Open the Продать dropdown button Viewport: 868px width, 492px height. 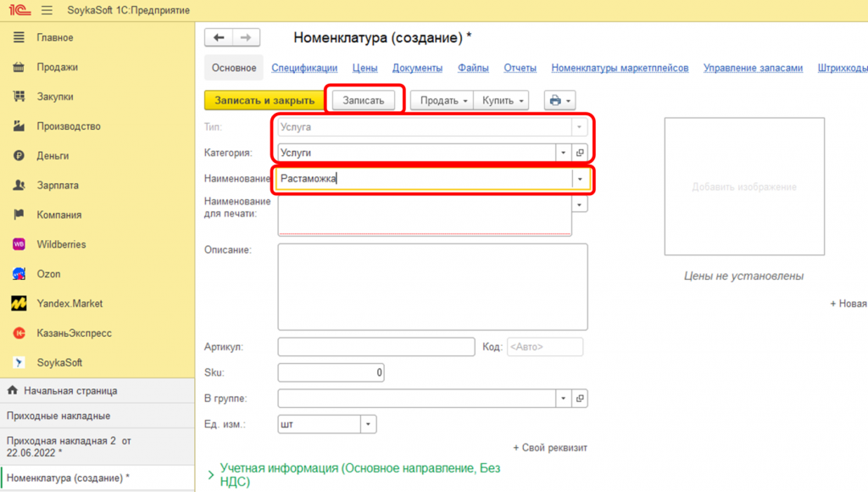tap(441, 100)
